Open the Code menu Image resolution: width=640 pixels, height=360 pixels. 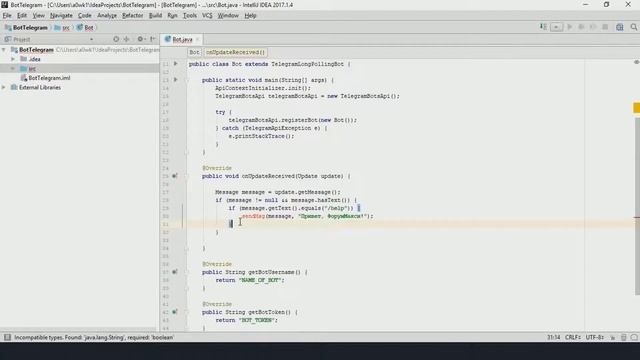85,16
